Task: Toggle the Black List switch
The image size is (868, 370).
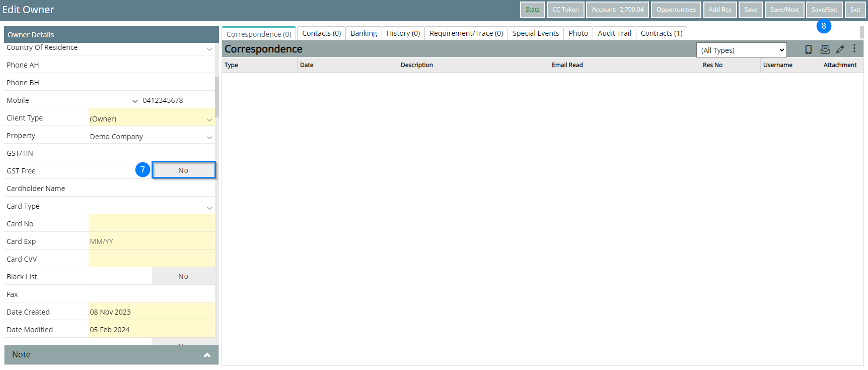Action: (183, 276)
